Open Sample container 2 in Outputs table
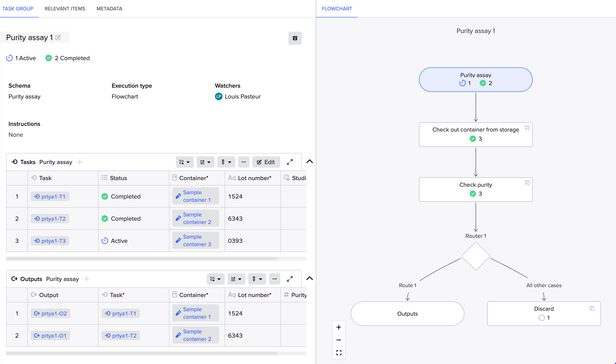Screen dimensions: 616x364 point(195,335)
